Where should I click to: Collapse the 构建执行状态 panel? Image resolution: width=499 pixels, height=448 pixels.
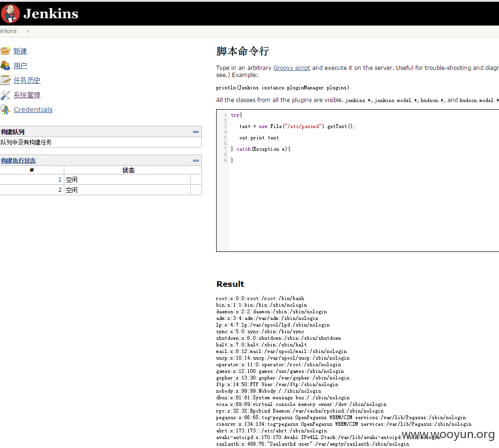[x=196, y=161]
